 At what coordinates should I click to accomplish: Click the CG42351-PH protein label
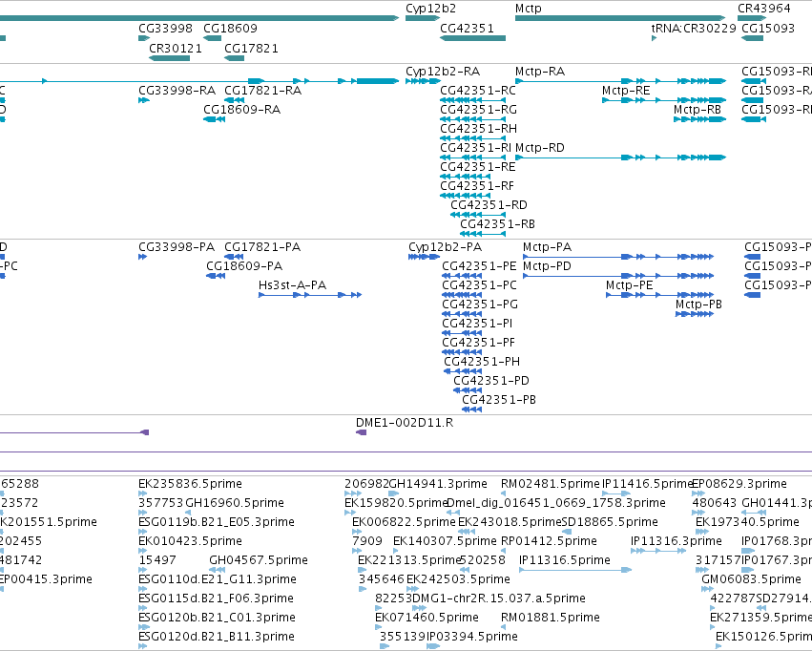coord(482,362)
